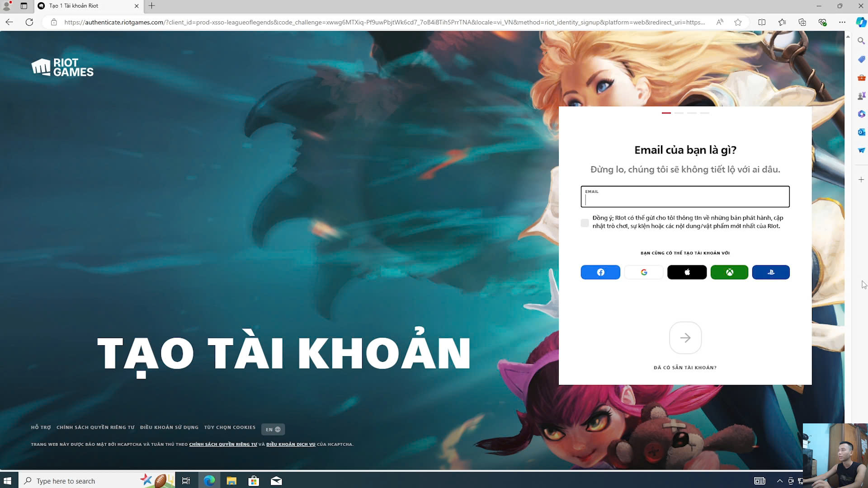Image resolution: width=868 pixels, height=488 pixels.
Task: Open Microsoft Store from the taskbar
Action: (x=254, y=481)
